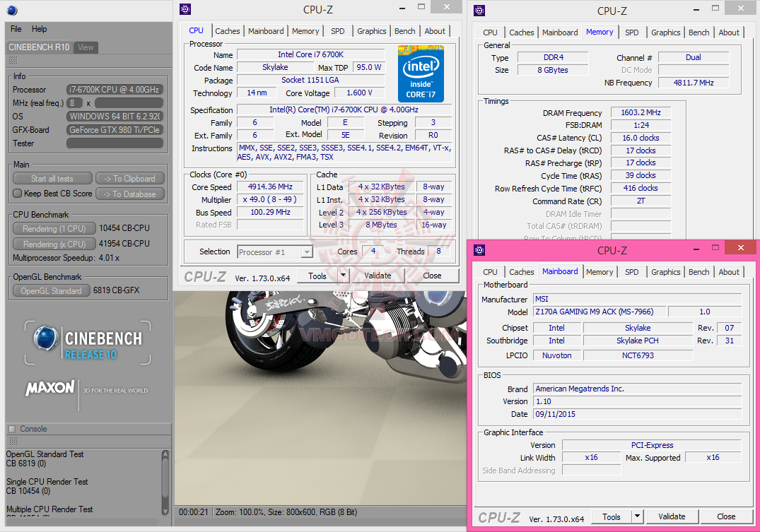Click motherboard model Z170A GAMING M9 ACK
Screen dimensions: 760x532
[600, 312]
